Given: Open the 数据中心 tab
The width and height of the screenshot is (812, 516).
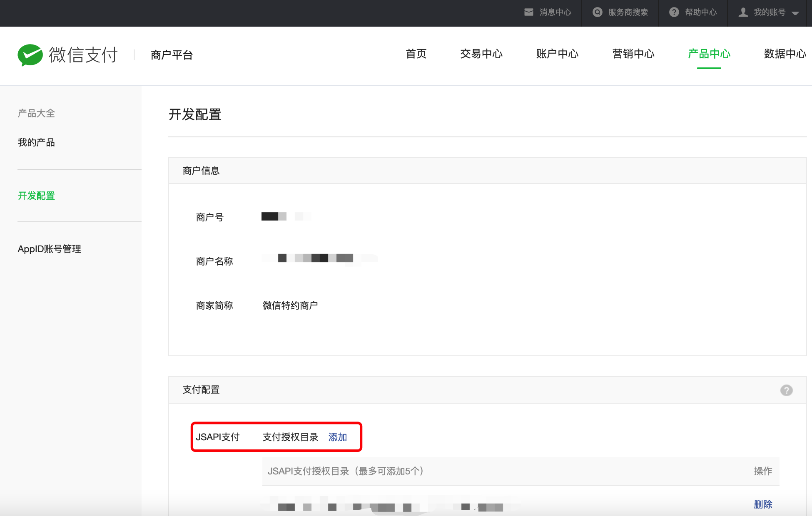Looking at the screenshot, I should pyautogui.click(x=785, y=54).
